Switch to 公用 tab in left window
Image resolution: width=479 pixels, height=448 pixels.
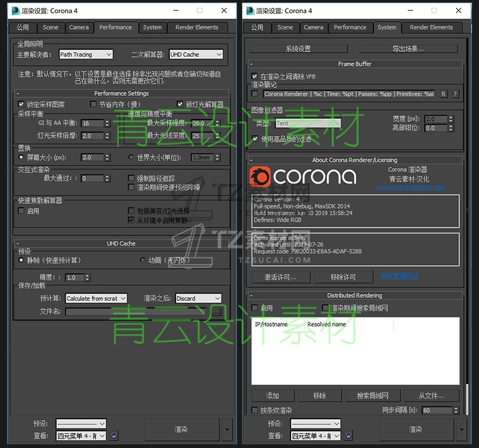[22, 27]
